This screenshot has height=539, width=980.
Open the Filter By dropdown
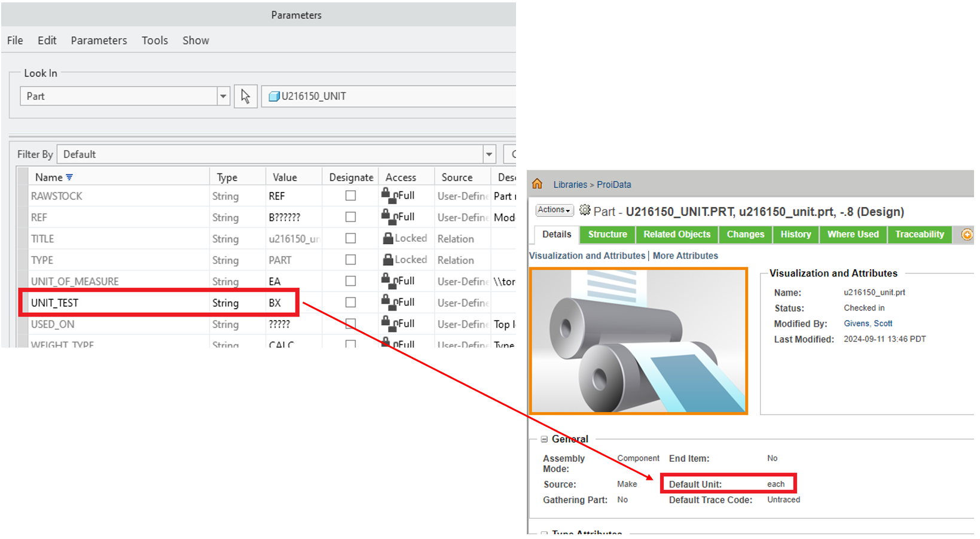point(489,154)
